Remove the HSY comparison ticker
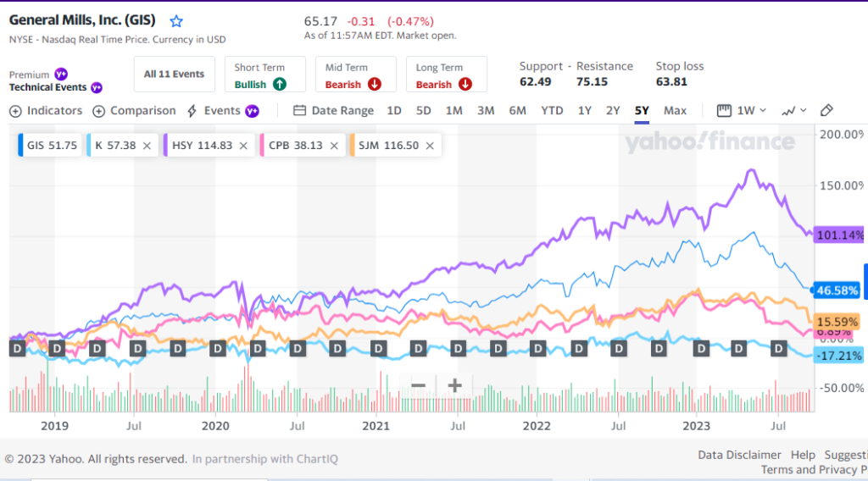Viewport: 868px width, 481px height. tap(243, 146)
